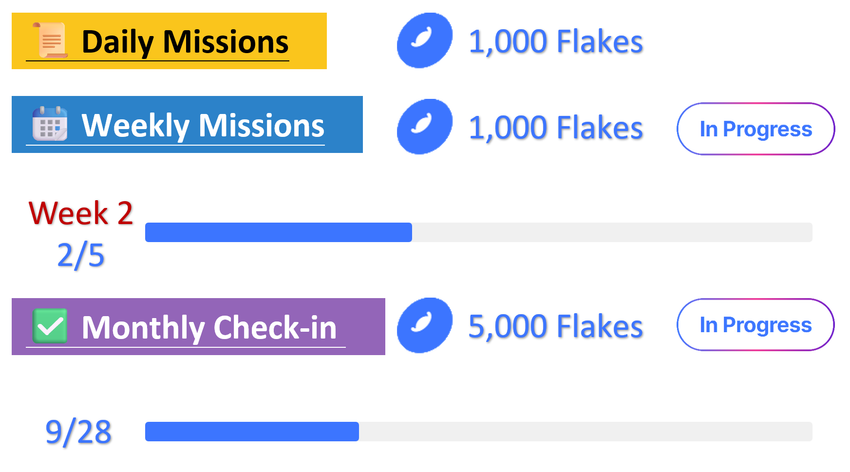Click the Daily Missions scroll icon

[x=51, y=41]
